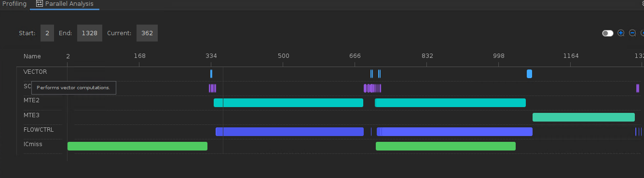644x178 pixels.
Task: Click the End value field showing 1328
Action: tap(90, 33)
